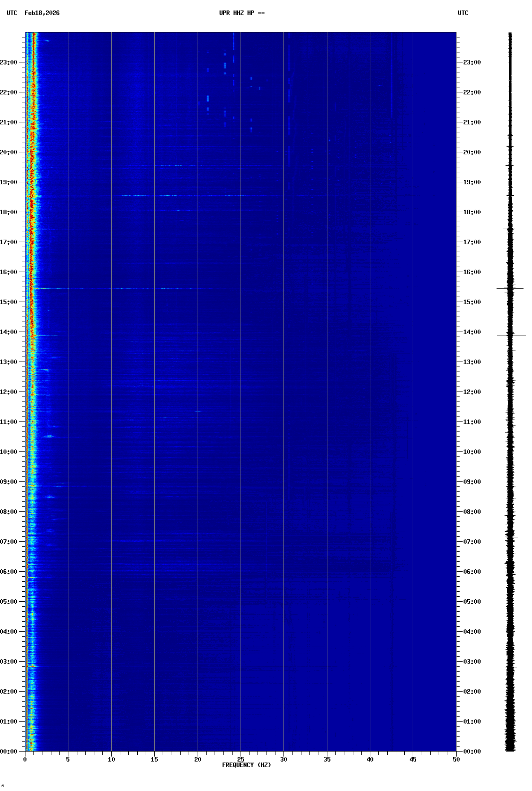The height and width of the screenshot is (791, 532).
Task: Click the 25 tick on the frequency axis
Action: pos(241,760)
